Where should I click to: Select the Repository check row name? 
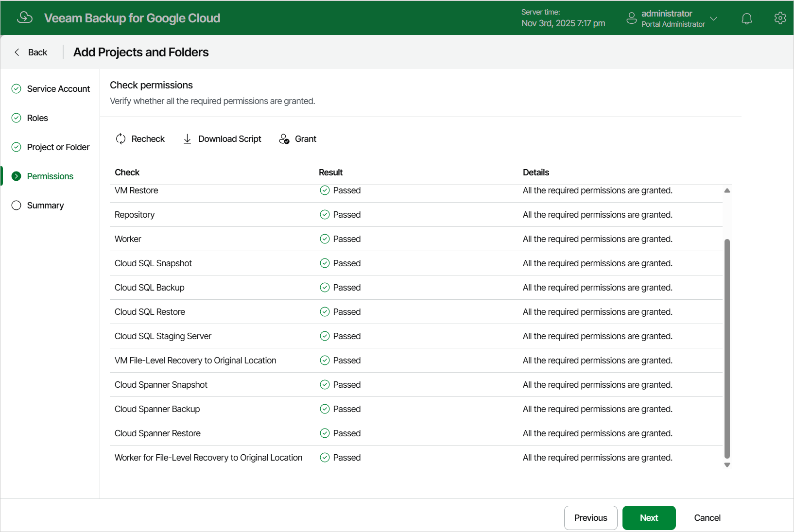click(x=135, y=215)
